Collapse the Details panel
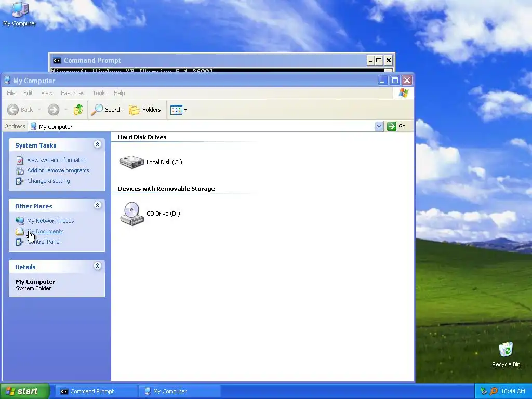 pos(97,265)
